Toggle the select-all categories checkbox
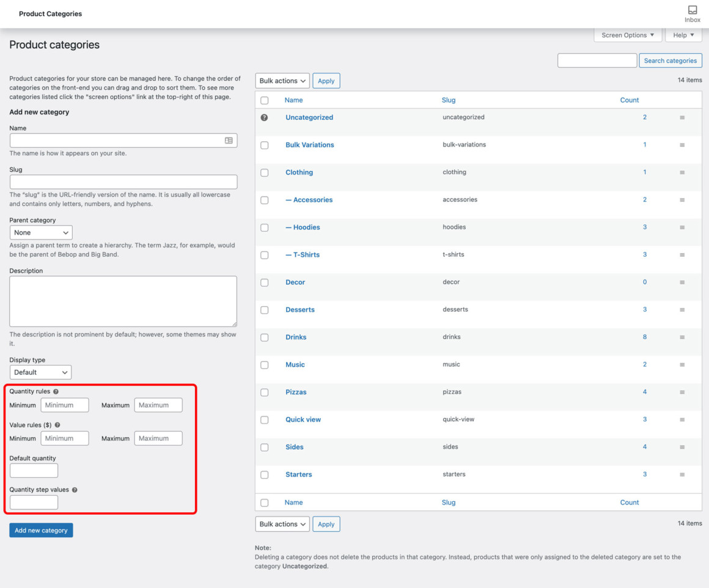 click(x=265, y=100)
